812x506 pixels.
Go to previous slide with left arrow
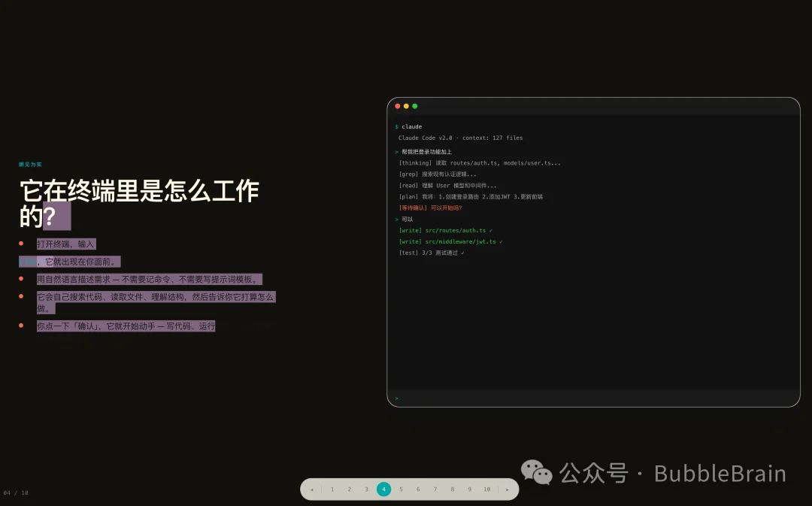click(312, 489)
